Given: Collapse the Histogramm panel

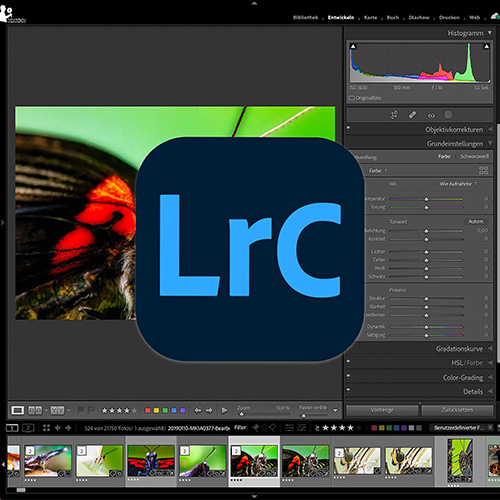Looking at the screenshot, I should click(490, 33).
